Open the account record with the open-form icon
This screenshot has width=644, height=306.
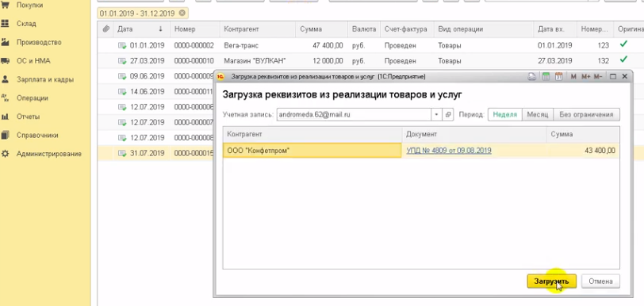pos(447,115)
